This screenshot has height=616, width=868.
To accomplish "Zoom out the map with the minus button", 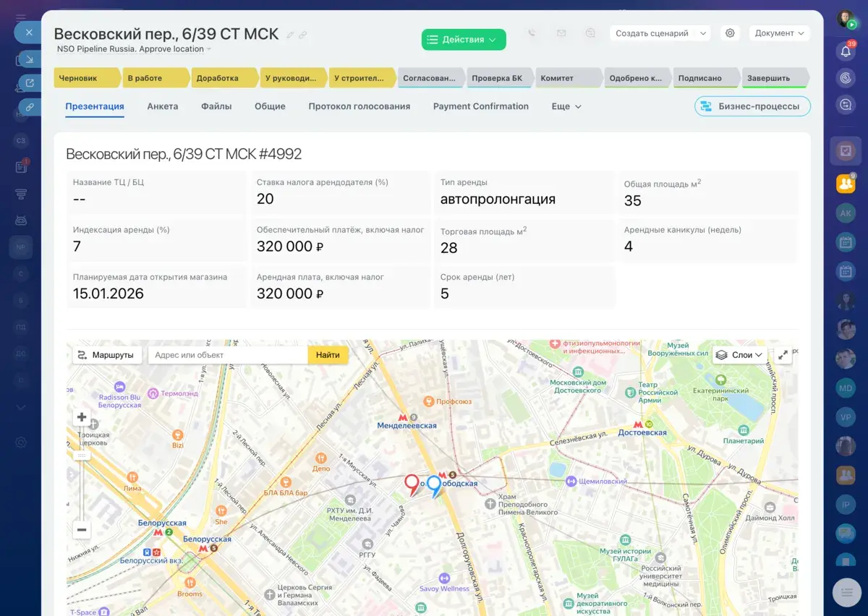I will pos(82,530).
